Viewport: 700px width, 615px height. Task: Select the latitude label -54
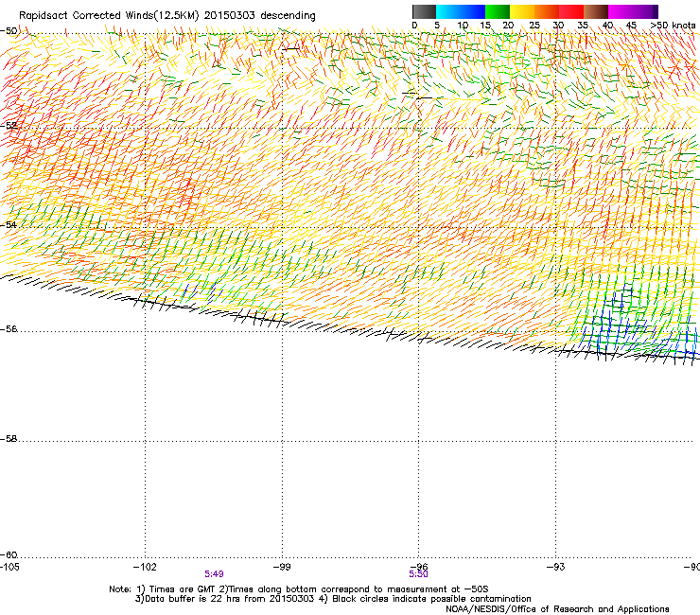(9, 224)
